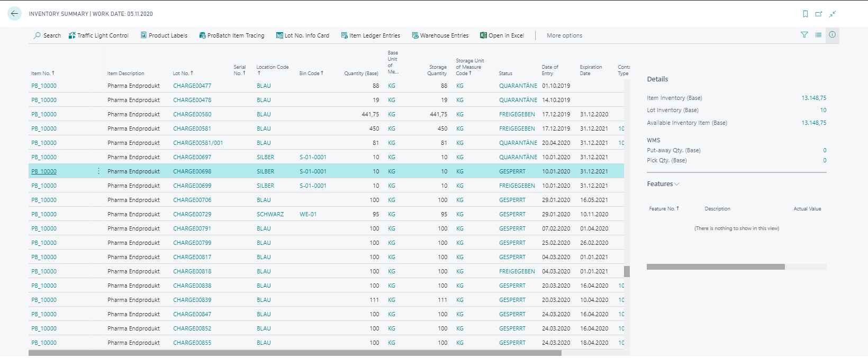The height and width of the screenshot is (358, 868).
Task: Switch list view layout icon
Action: [818, 35]
